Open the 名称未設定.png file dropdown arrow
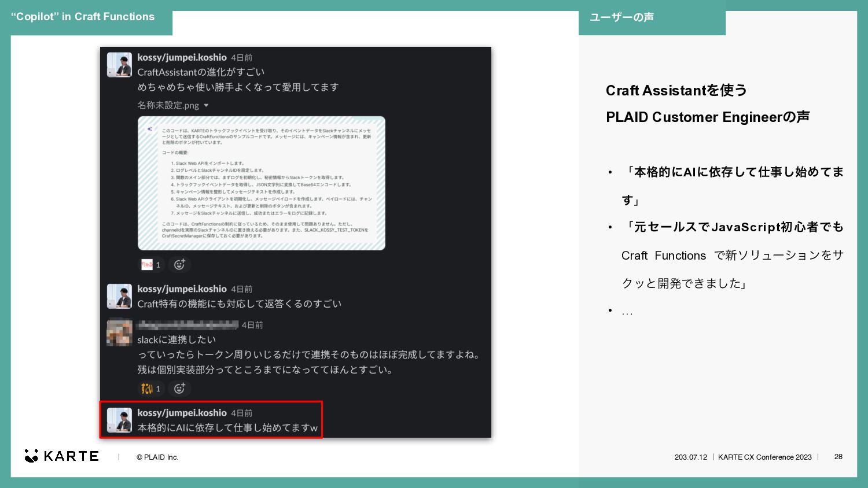 tap(206, 106)
